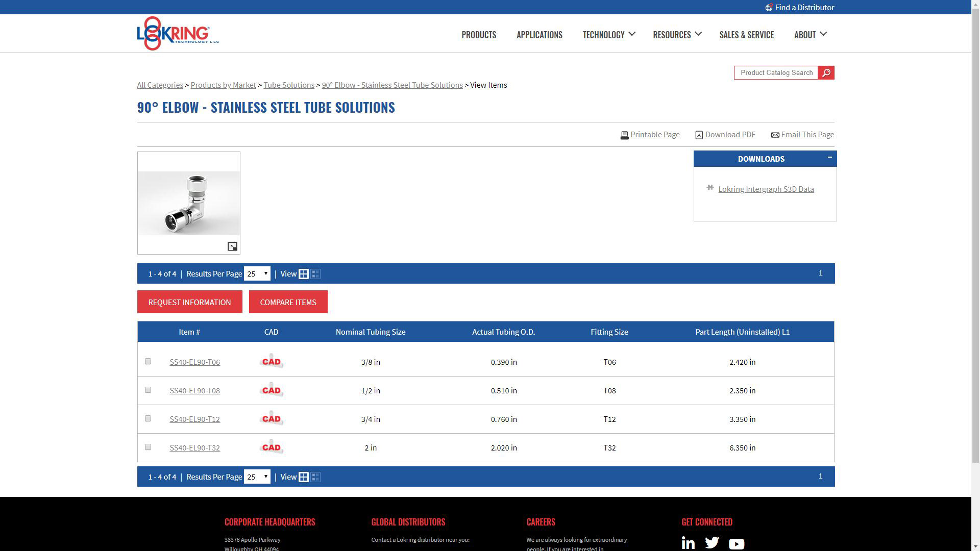Open CAD file for SS40-EL90-T06
The width and height of the screenshot is (980, 551).
pos(271,362)
